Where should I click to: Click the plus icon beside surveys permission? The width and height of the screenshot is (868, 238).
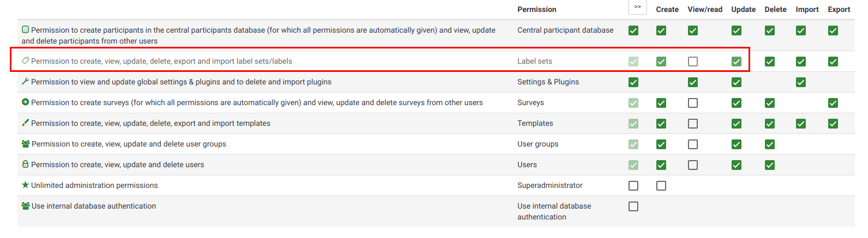(25, 102)
